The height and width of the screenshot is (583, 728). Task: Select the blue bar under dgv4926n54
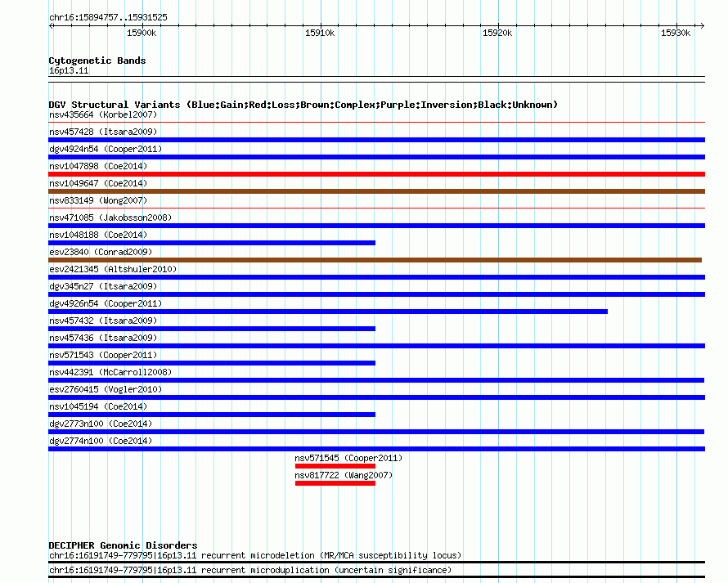pos(328,312)
